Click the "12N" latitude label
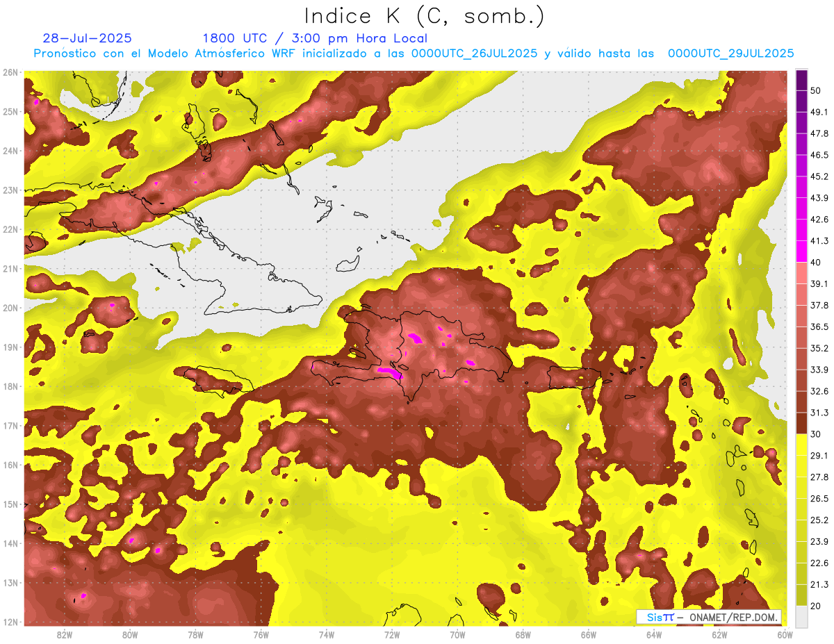Screen dimensions: 834x644 point(10,622)
